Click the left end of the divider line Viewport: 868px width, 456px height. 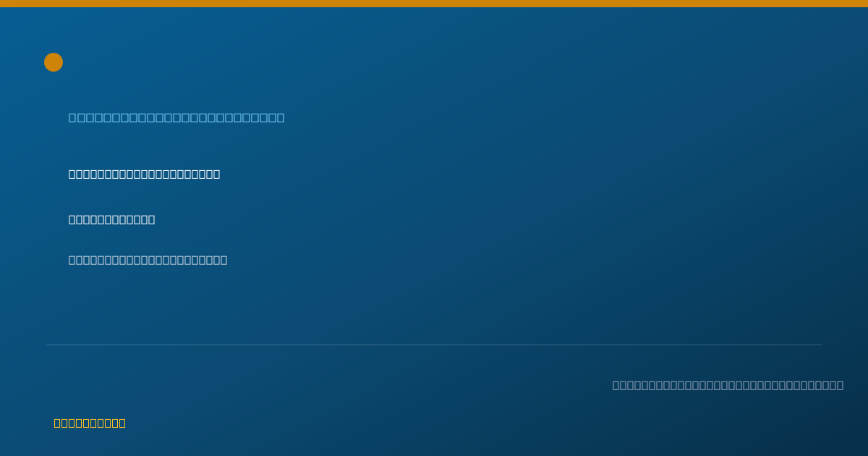pyautogui.click(x=48, y=345)
